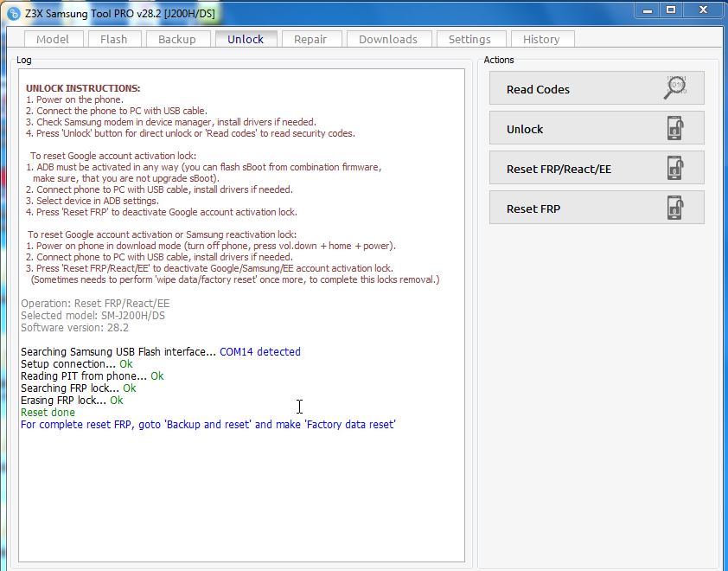Click 'Reading PIT from phone... Ok' line
728x571 pixels.
(93, 375)
